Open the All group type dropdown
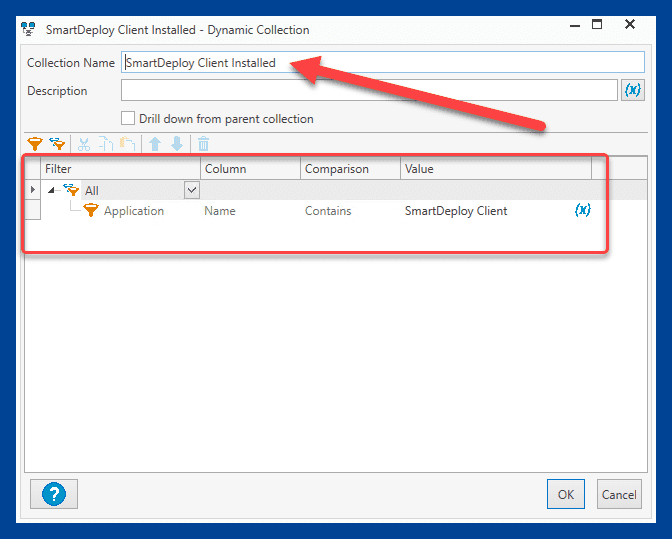The height and width of the screenshot is (539, 672). pyautogui.click(x=192, y=190)
